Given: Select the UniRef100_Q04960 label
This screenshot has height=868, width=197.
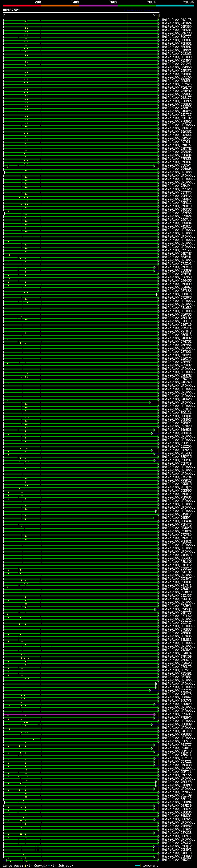Looking at the screenshot, I should 177,67.
